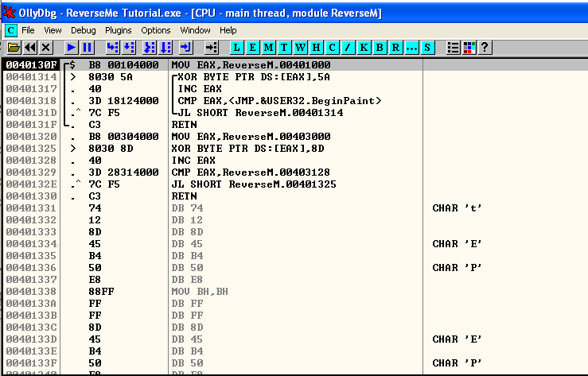Select XOR BYTE PTR DS:[EAX],5A instruction
The height and width of the screenshot is (376, 588).
coord(254,77)
